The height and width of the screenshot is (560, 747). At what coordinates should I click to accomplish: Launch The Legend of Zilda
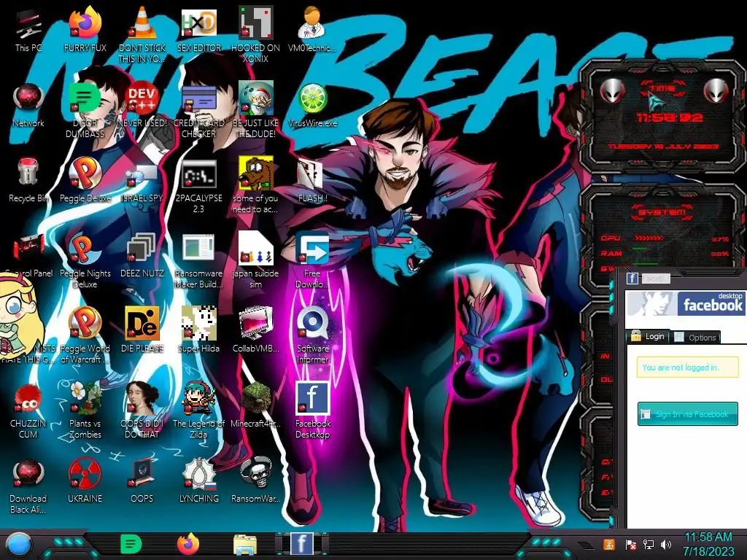click(199, 411)
